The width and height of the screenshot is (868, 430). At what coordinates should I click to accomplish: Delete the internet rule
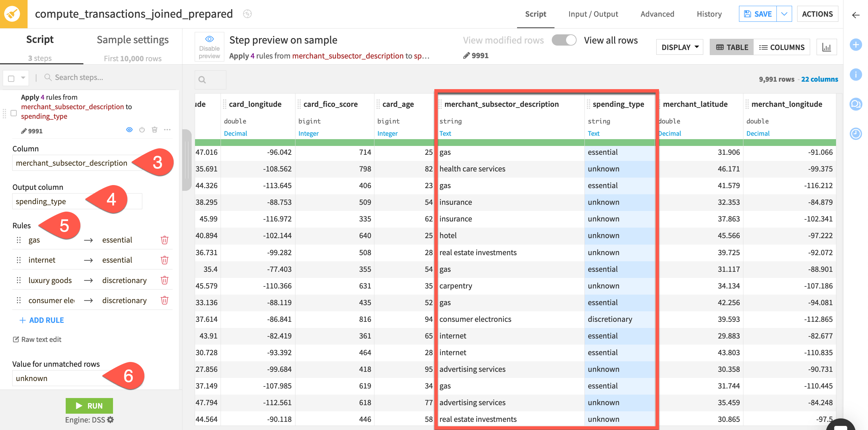click(164, 260)
